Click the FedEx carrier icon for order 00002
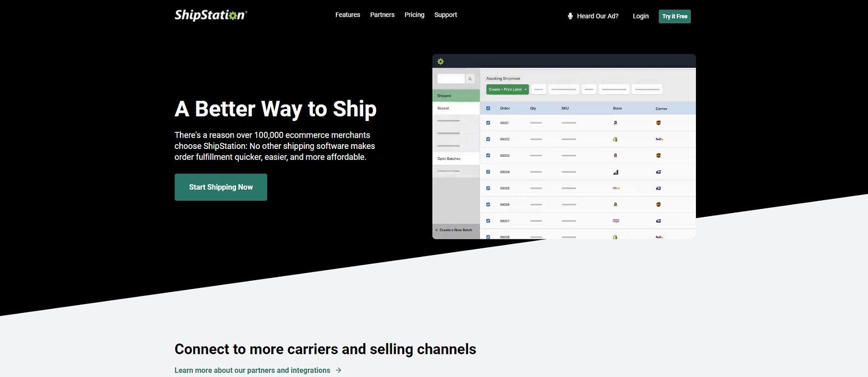Screen dimensions: 868x377 (x=659, y=139)
